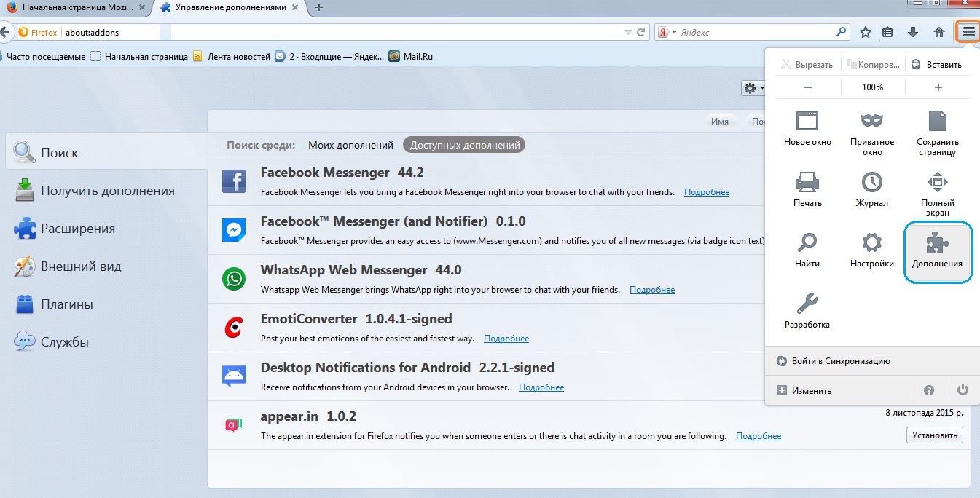Viewport: 980px width, 498px height.
Task: Reset zoom by clicking 100%
Action: pyautogui.click(x=873, y=87)
